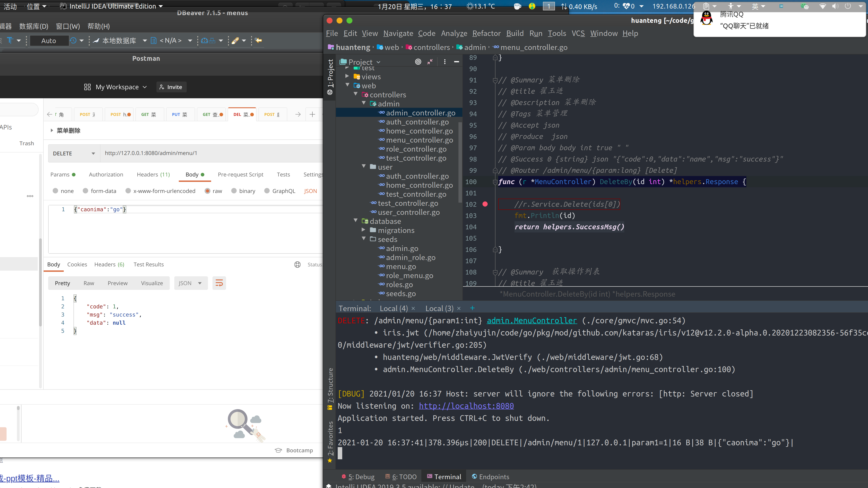The width and height of the screenshot is (868, 488).
Task: Click the My Workspace grid icon in Postman
Action: click(x=87, y=87)
